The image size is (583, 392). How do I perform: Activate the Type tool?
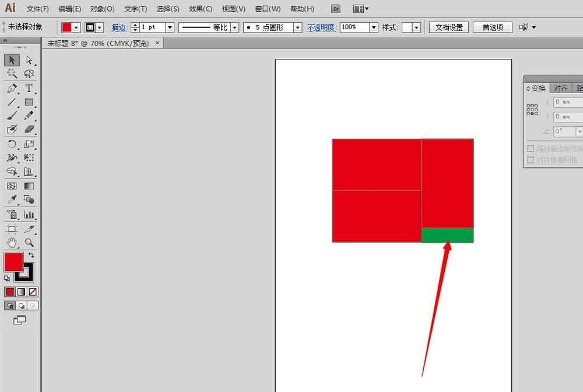point(29,89)
